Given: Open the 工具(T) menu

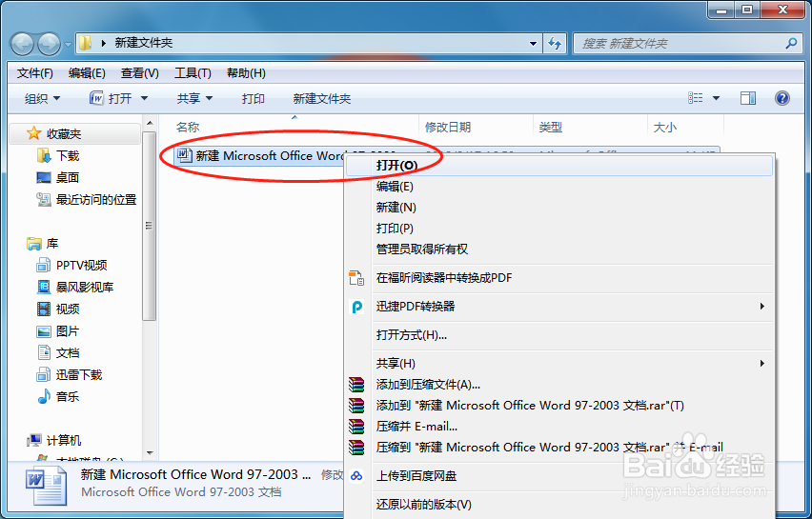Looking at the screenshot, I should [193, 73].
